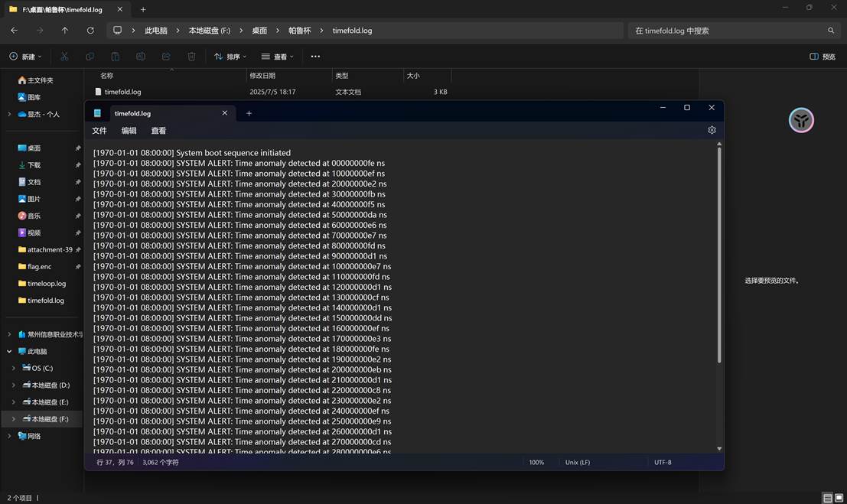Click the Share icon in the toolbar
The height and width of the screenshot is (504, 847).
coord(166,56)
